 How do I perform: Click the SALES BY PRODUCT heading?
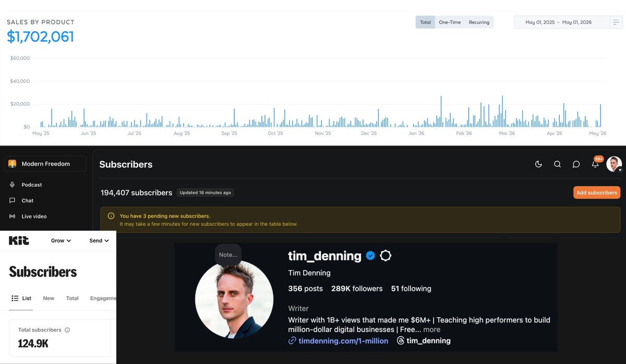pos(41,22)
